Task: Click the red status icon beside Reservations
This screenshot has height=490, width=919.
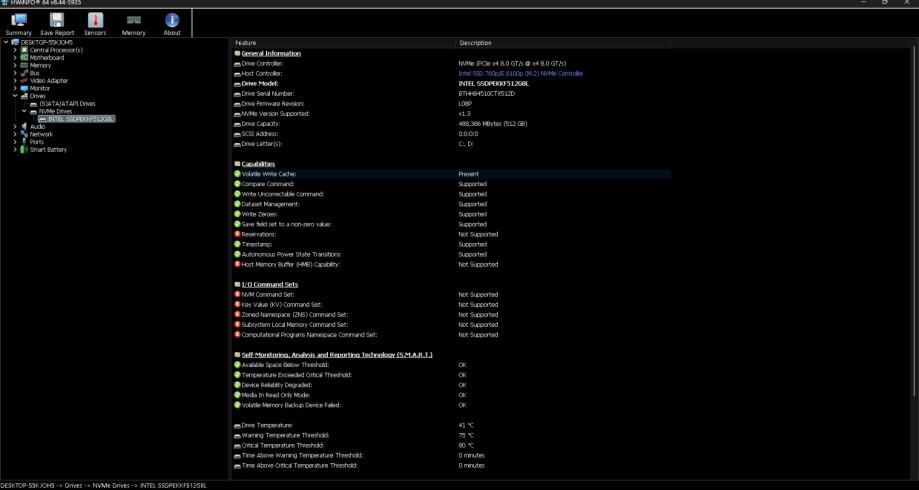Action: point(236,234)
